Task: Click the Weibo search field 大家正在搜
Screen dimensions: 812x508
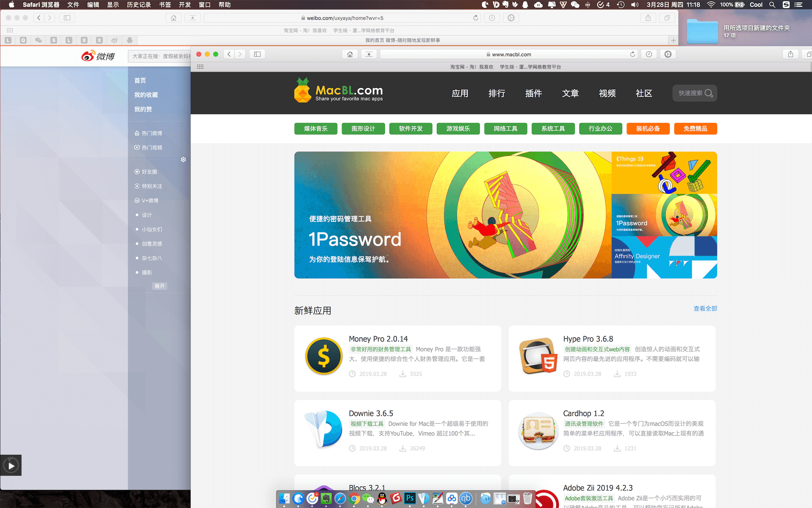Action: click(160, 56)
